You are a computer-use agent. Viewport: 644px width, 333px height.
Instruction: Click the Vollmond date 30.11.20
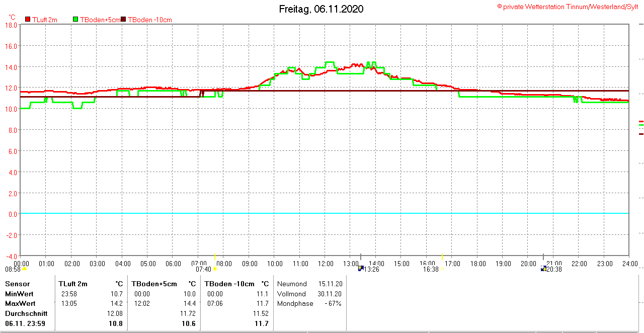pos(331,294)
